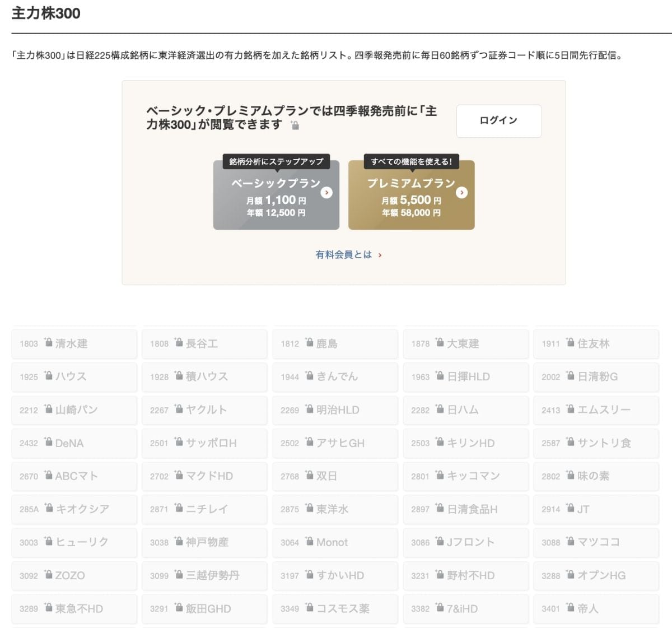
Task: Open the プレミアムプラン plan card
Action: pyautogui.click(x=412, y=195)
